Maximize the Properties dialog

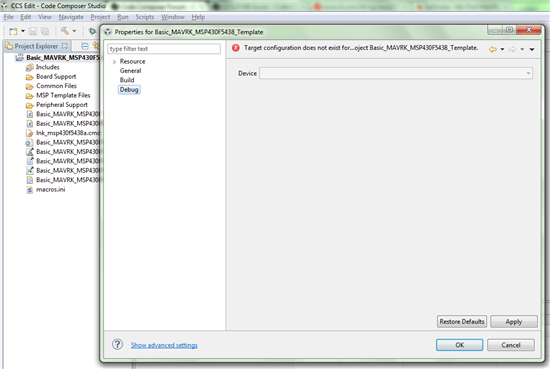click(x=510, y=30)
